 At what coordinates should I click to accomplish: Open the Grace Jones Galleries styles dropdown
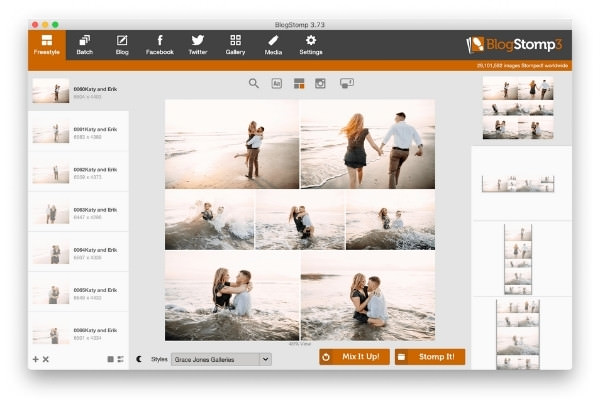[x=221, y=359]
